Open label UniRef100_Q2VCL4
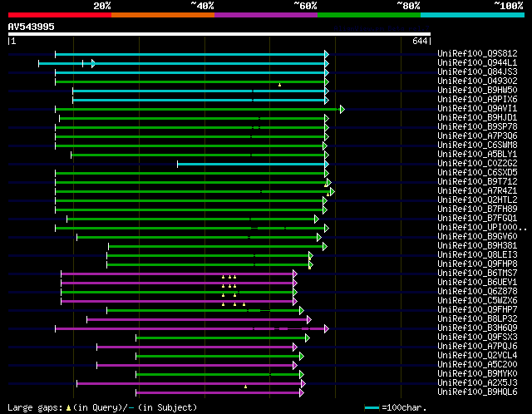 [477, 356]
